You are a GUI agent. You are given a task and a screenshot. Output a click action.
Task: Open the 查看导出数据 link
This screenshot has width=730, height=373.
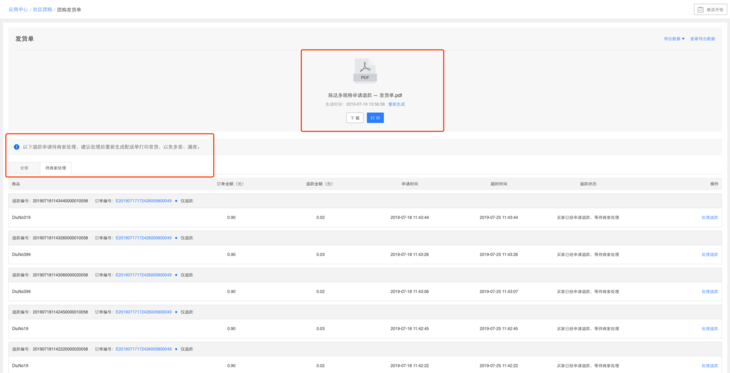pos(703,39)
